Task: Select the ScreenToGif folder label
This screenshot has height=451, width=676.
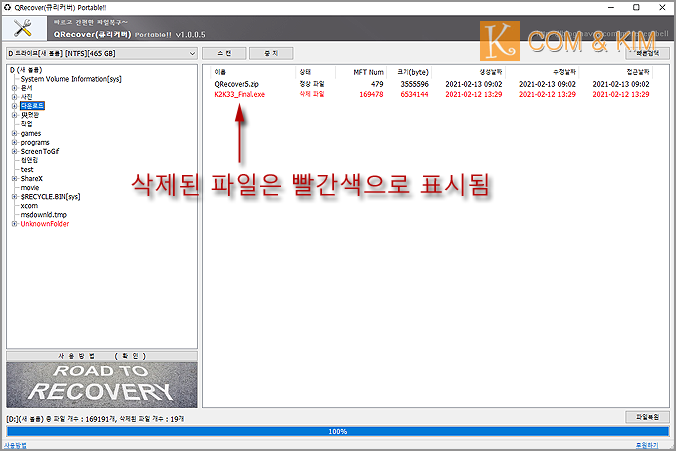Action: click(x=40, y=151)
